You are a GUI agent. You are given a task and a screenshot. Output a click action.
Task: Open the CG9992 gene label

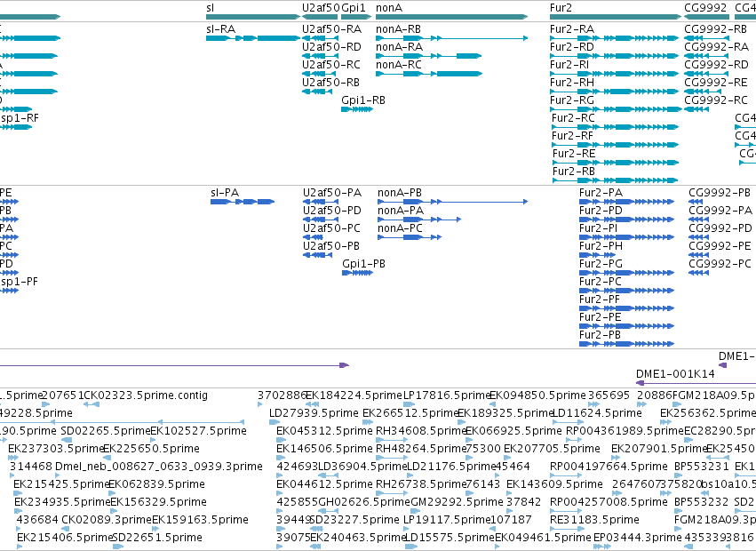[705, 8]
